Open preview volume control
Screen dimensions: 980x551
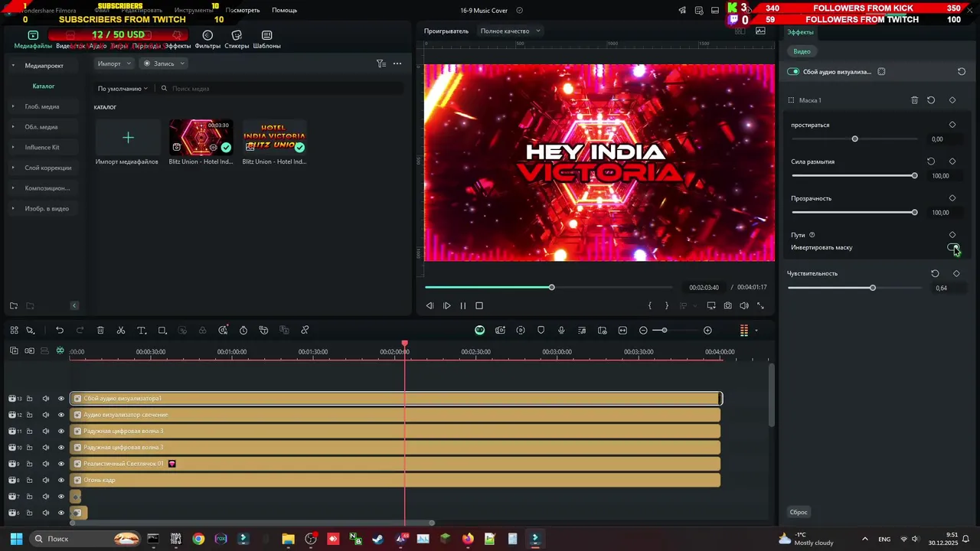[x=743, y=305]
